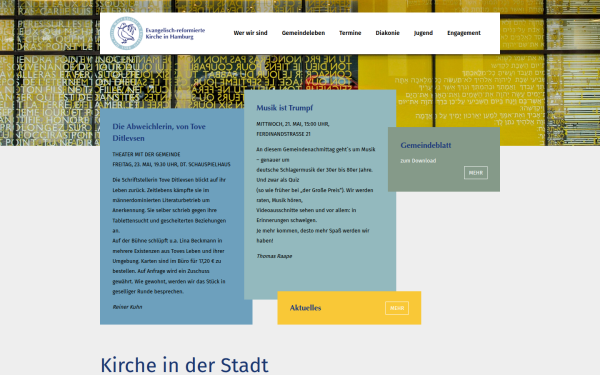
Task: Click the author name 'Reiner Kuhn'
Action: coord(127,307)
